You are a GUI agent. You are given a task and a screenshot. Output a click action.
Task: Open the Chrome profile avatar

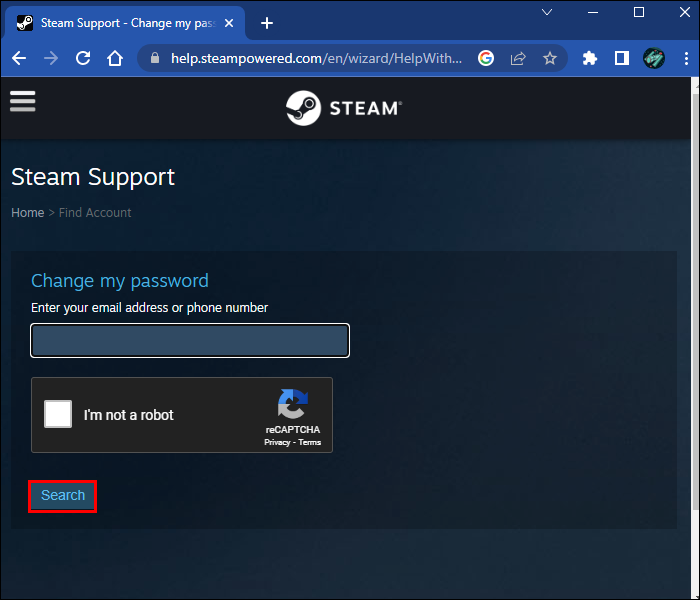(x=654, y=58)
